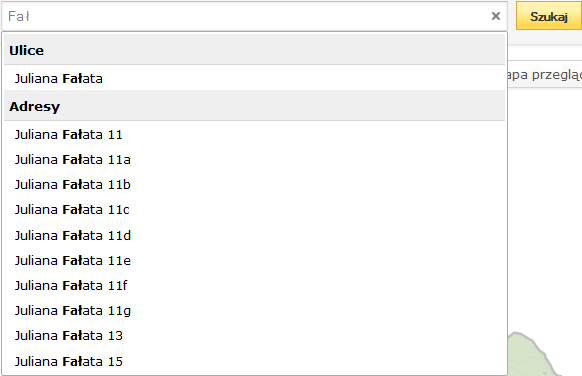Click the bold Fałata text in street result
Screen dimensions: 582x376
click(82, 78)
